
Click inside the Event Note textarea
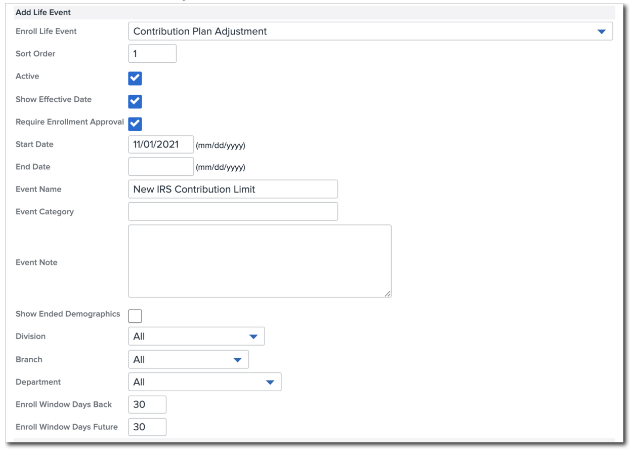(260, 261)
